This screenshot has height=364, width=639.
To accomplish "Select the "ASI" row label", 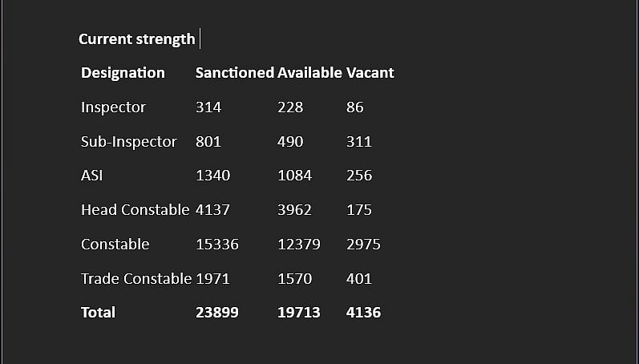I will click(x=91, y=176).
